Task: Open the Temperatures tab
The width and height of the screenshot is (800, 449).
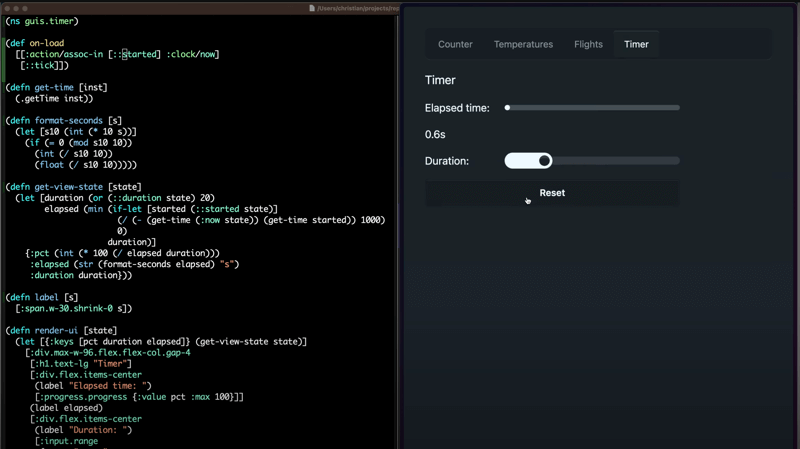Action: pyautogui.click(x=523, y=44)
